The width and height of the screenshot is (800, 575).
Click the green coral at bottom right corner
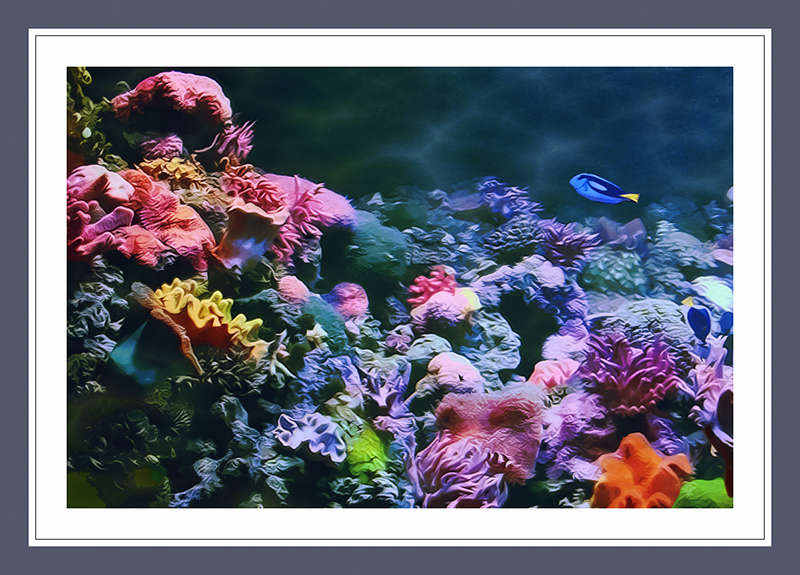703,493
